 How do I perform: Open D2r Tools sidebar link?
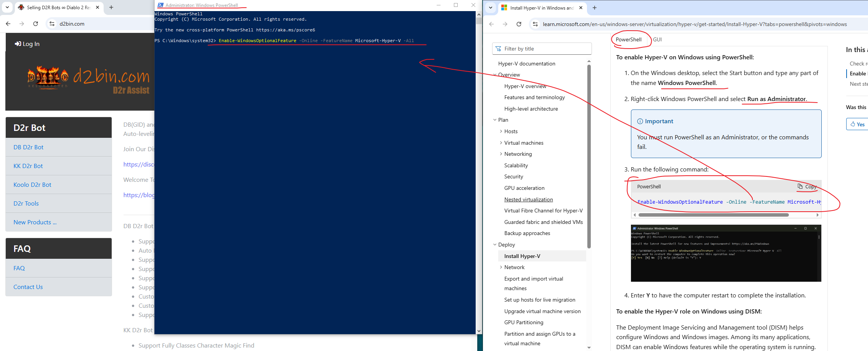coord(26,204)
